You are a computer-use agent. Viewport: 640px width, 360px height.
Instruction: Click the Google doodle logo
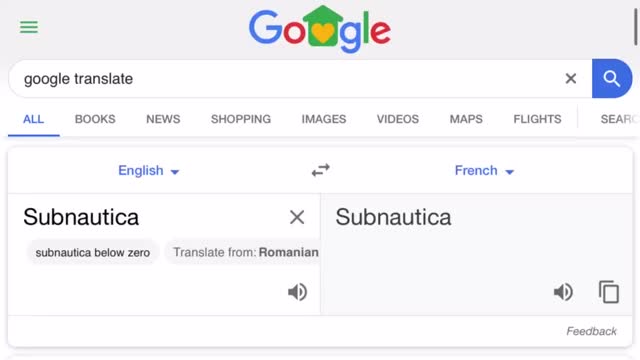pyautogui.click(x=320, y=29)
